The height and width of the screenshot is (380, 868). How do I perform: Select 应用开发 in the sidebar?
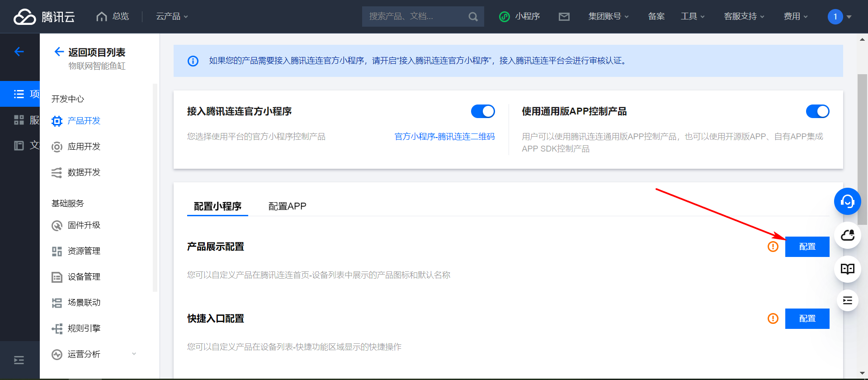[84, 147]
